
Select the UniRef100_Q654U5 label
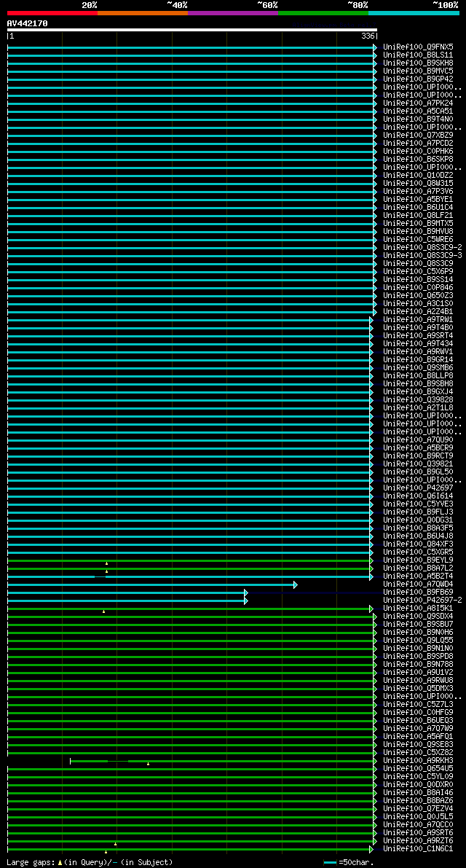(418, 769)
